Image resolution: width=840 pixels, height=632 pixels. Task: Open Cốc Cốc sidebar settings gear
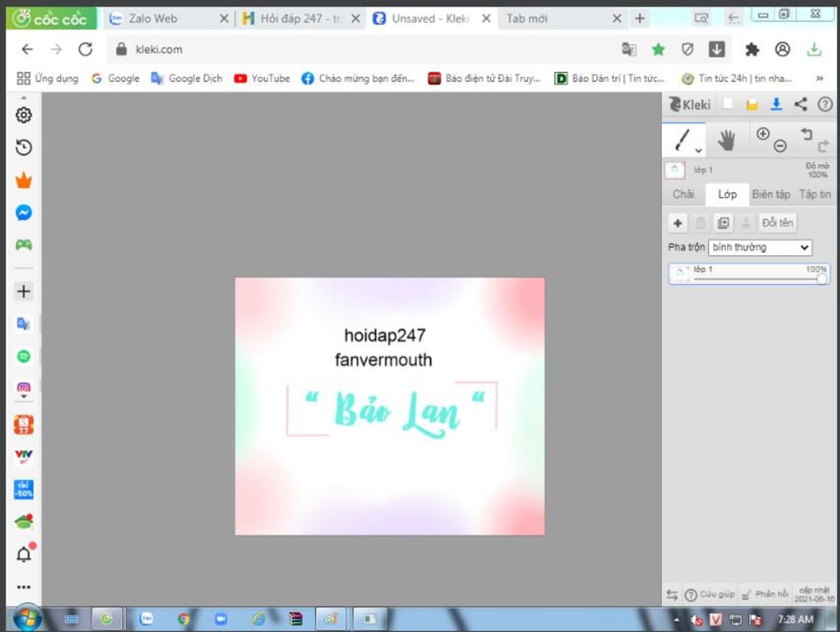[24, 115]
